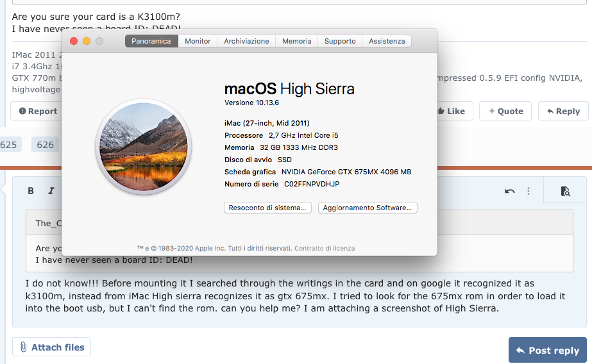Submit with Post reply button
Image resolution: width=592 pixels, height=364 pixels.
pyautogui.click(x=548, y=351)
